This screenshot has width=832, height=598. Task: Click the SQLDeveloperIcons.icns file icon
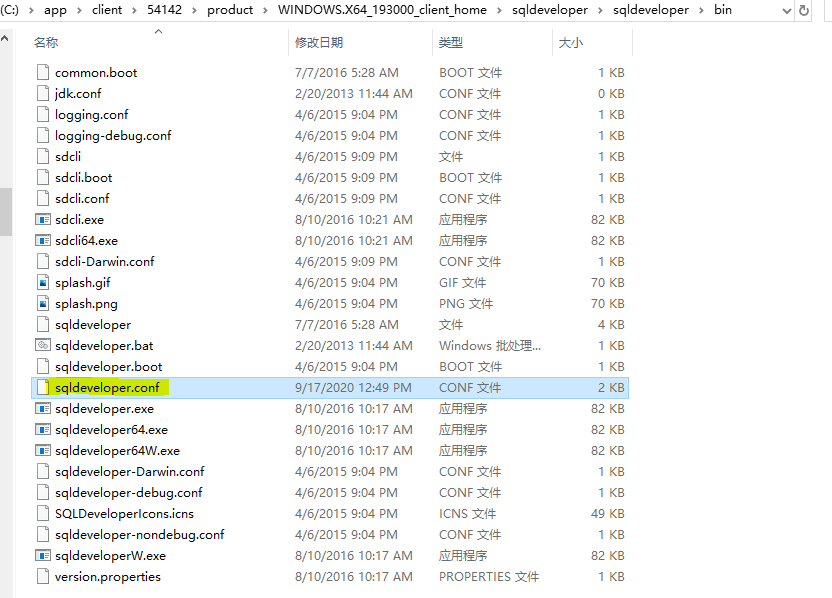43,514
